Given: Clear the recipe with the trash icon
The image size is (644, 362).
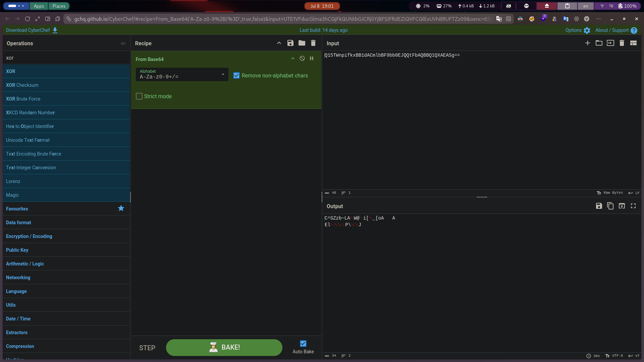Looking at the screenshot, I should click(x=313, y=43).
